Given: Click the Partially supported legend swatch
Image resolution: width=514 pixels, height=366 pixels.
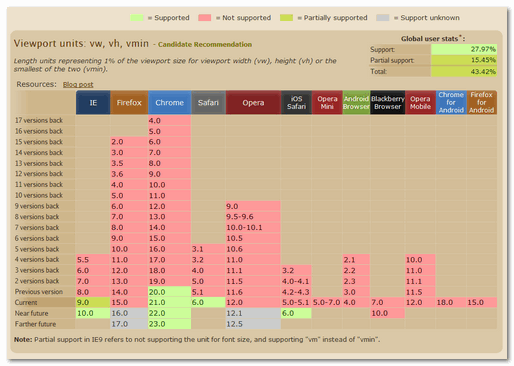Looking at the screenshot, I should 286,18.
